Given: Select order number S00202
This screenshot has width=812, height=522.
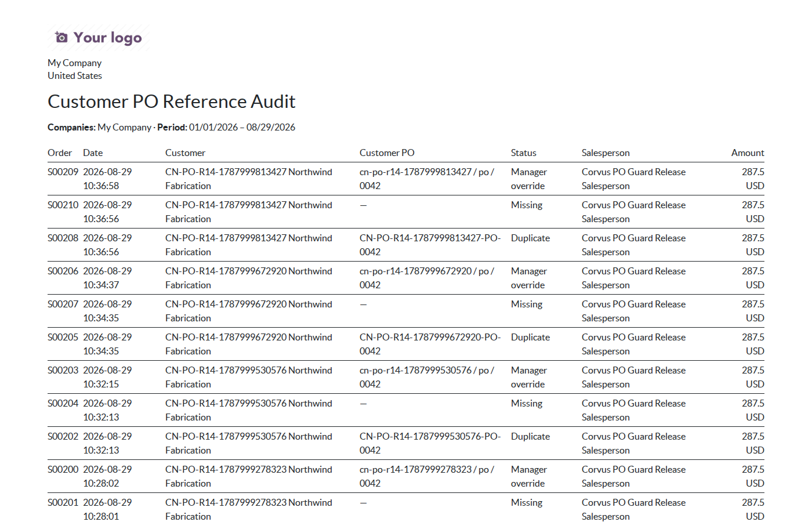Looking at the screenshot, I should pos(63,436).
